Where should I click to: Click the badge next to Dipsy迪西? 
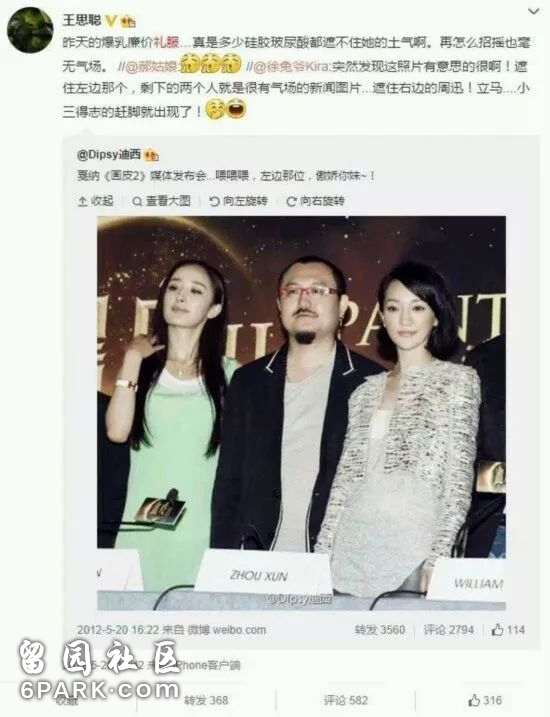click(151, 155)
